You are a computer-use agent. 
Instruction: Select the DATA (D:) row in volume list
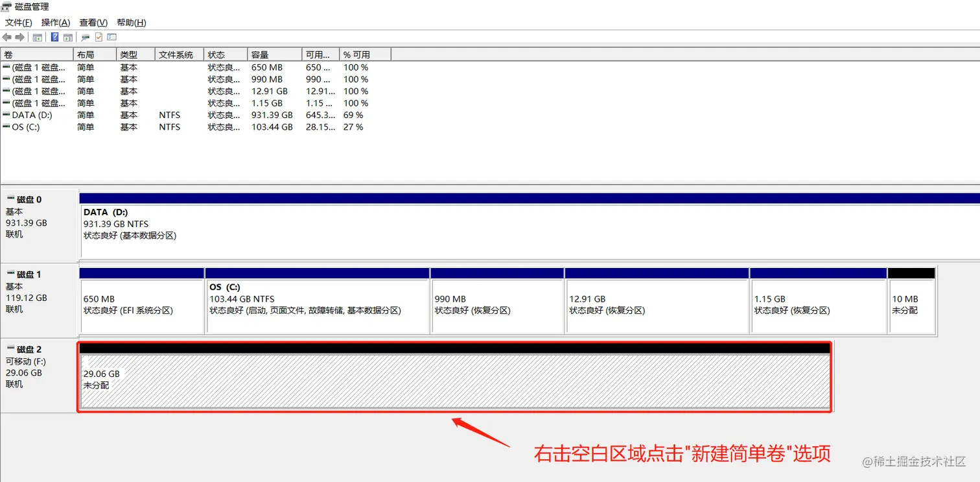tap(196, 115)
